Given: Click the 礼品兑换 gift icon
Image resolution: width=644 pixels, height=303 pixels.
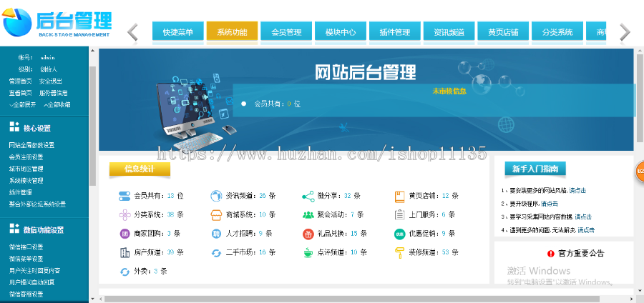Looking at the screenshot, I should pos(308,234).
